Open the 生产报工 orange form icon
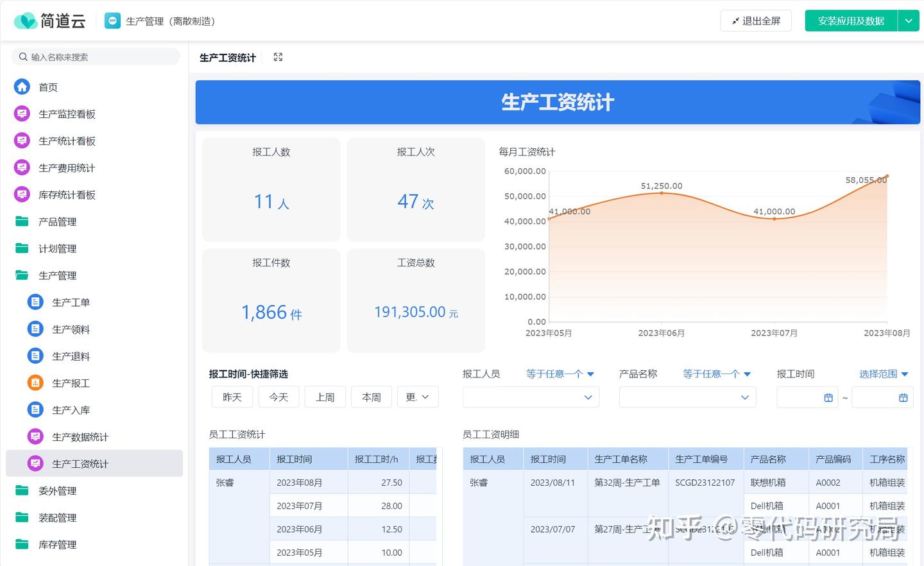The image size is (924, 566). (x=35, y=383)
